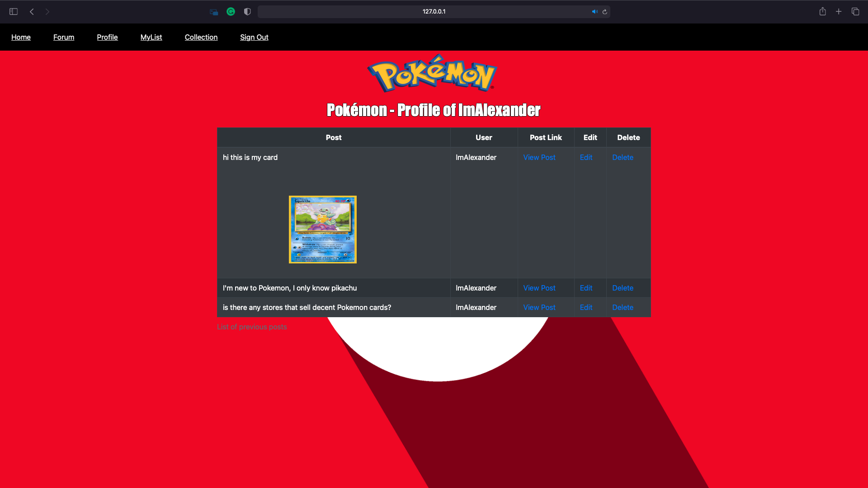Delete the 'only know pikachu' post

point(623,288)
